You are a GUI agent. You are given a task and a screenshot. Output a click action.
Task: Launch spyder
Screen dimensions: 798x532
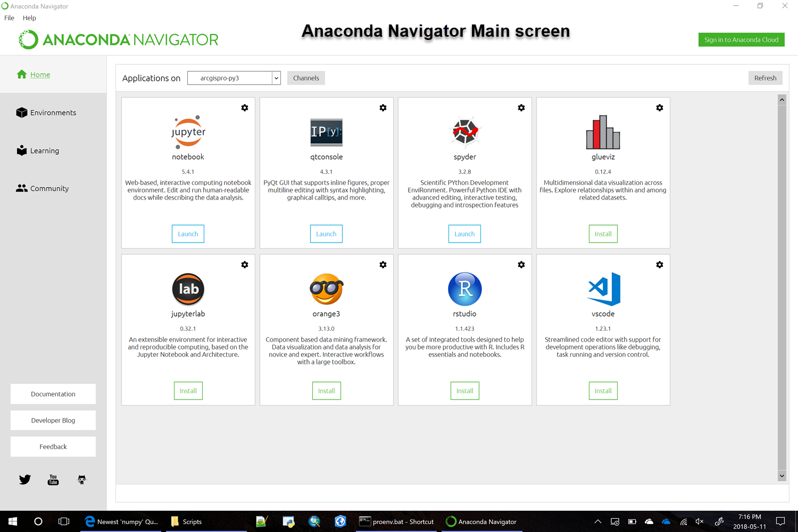[464, 234]
